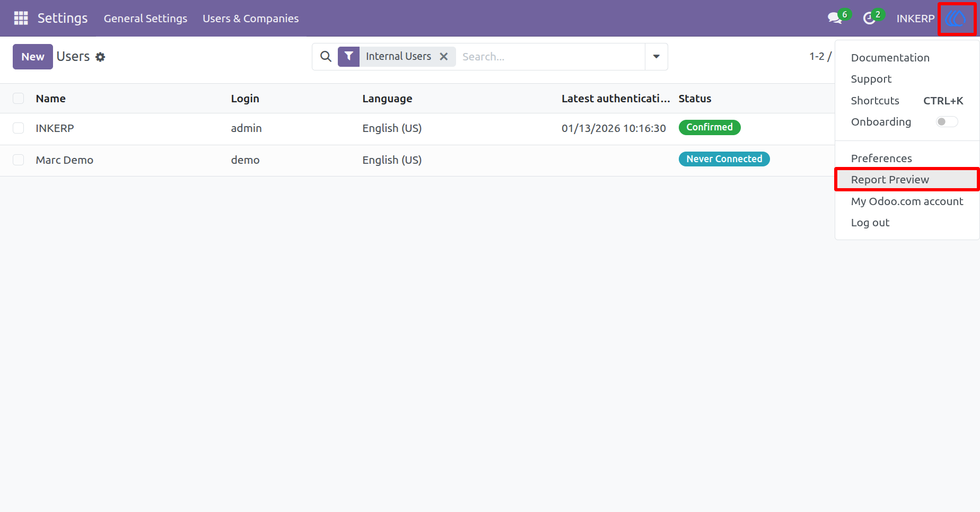Click the INKERP username in navbar
The width and height of the screenshot is (980, 512).
coord(915,19)
